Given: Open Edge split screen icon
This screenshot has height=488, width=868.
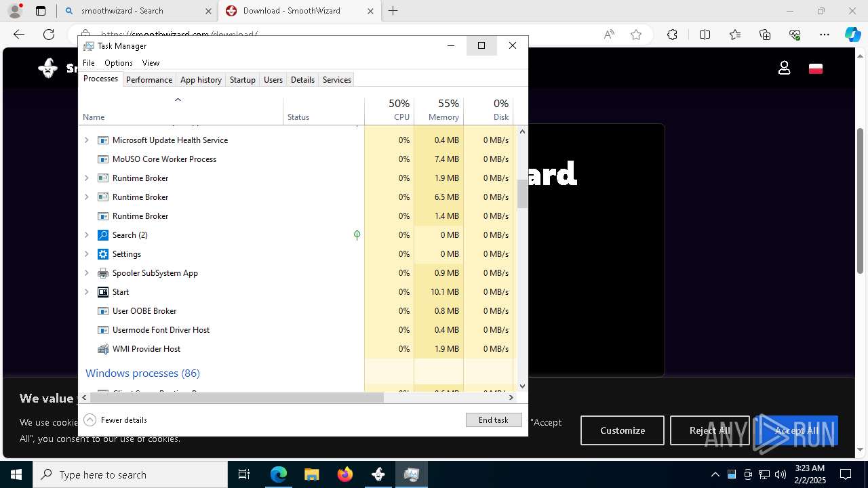Looking at the screenshot, I should click(x=705, y=35).
